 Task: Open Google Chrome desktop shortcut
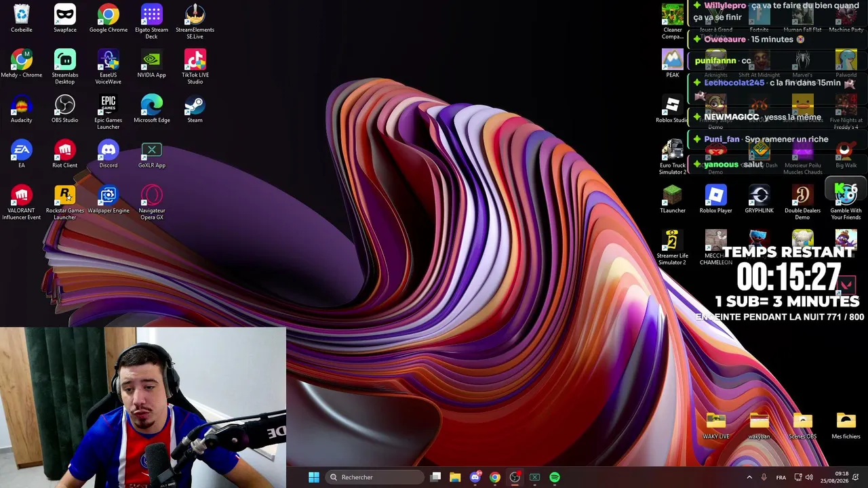point(108,18)
